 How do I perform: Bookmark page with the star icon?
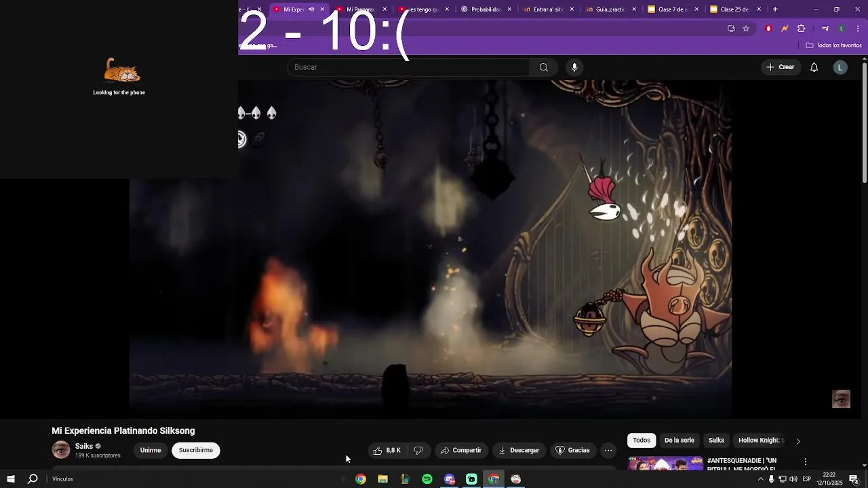point(746,28)
